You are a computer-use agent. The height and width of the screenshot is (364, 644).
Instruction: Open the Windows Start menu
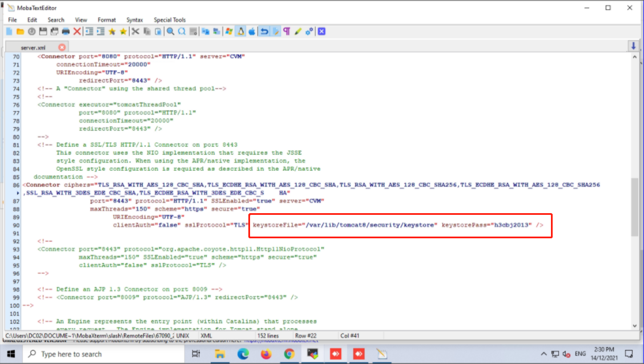(11, 354)
